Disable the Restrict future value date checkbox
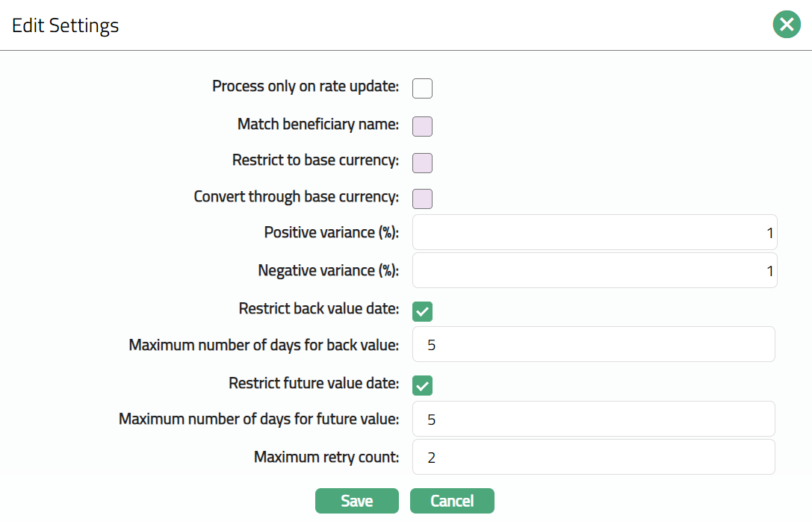Viewport: 812px width, 521px height. click(422, 386)
